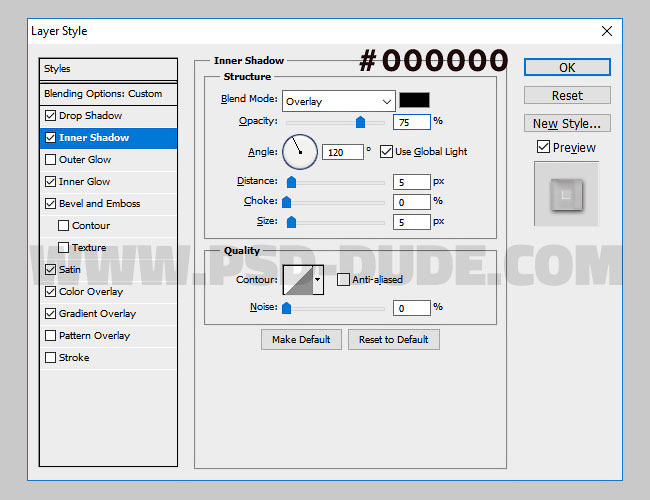Viewport: 650px width, 500px height.
Task: Toggle the Preview checkbox
Action: click(x=543, y=147)
